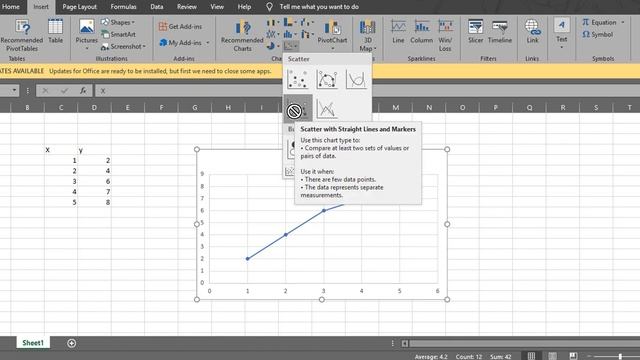Insert a Line sparkline
This screenshot has height=360, width=640.
398,31
